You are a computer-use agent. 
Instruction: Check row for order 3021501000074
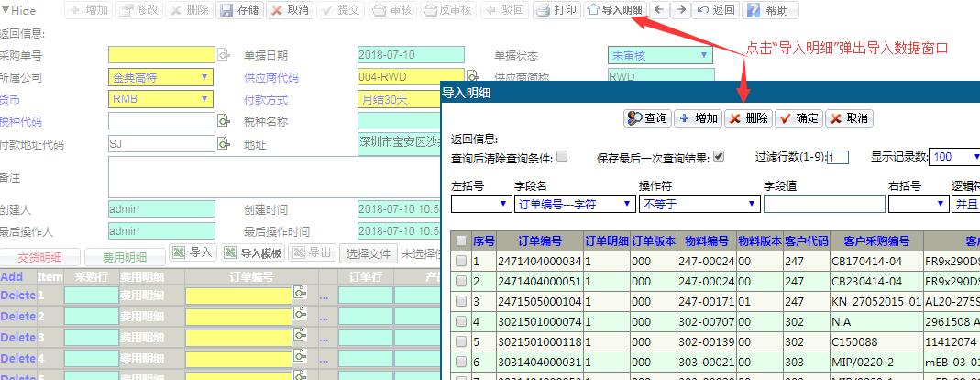(x=461, y=321)
